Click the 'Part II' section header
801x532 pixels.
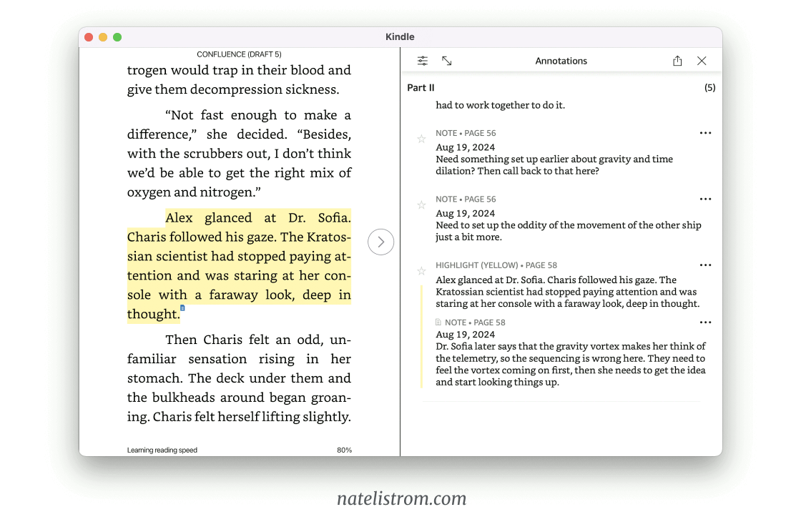(x=421, y=88)
